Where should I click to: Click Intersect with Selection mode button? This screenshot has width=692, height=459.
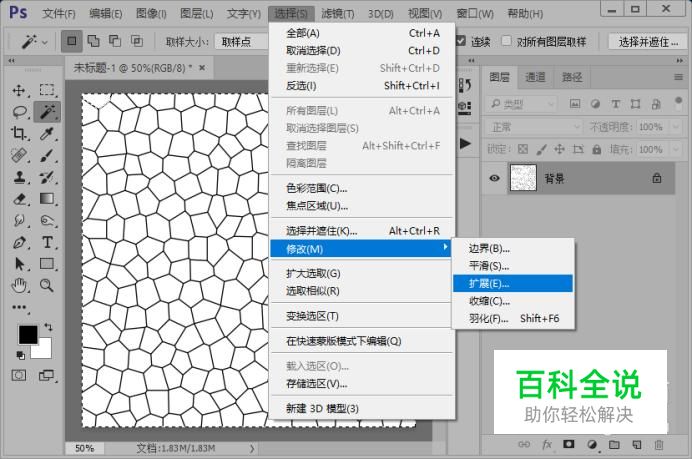point(137,41)
